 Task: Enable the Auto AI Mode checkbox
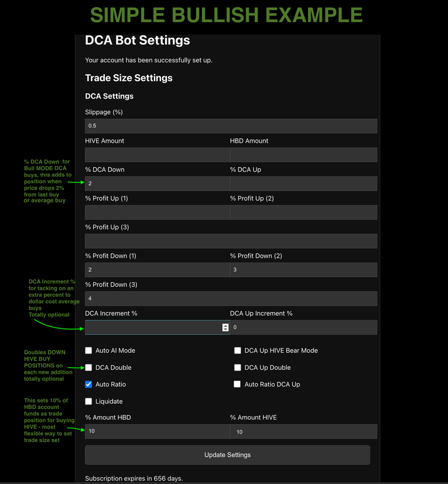[89, 350]
